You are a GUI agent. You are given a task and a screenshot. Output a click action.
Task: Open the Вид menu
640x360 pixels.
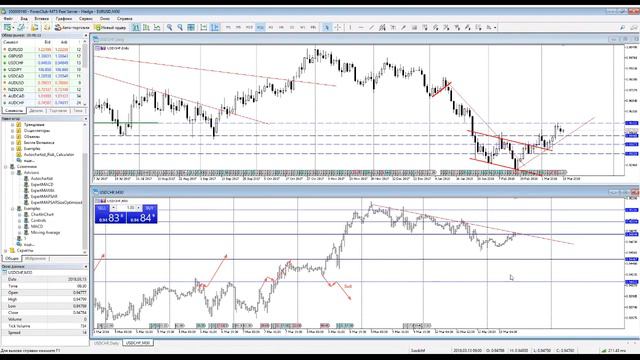pyautogui.click(x=24, y=18)
